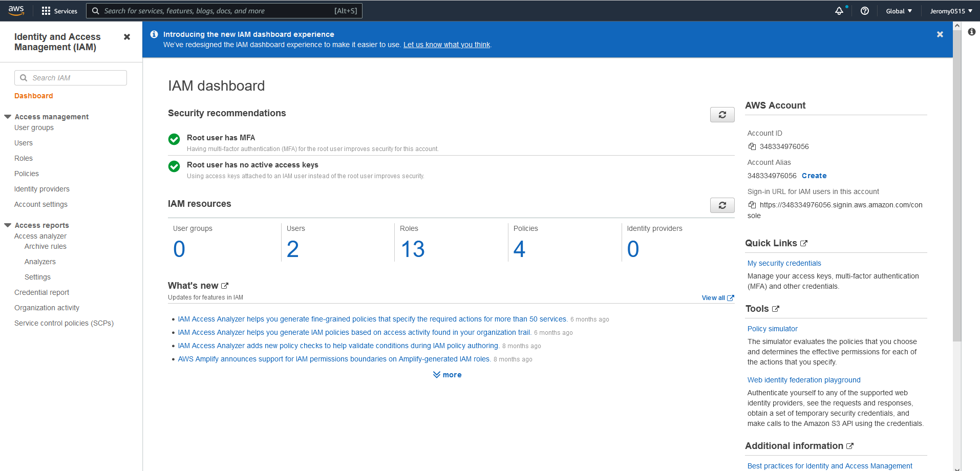The width and height of the screenshot is (980, 471).
Task: Click the Search IAM magnifier icon
Action: (24, 78)
